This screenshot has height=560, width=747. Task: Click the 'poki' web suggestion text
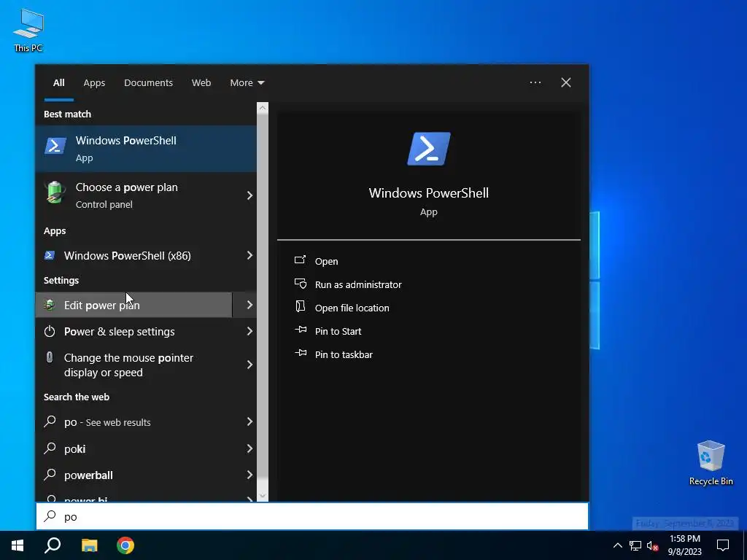pyautogui.click(x=75, y=448)
